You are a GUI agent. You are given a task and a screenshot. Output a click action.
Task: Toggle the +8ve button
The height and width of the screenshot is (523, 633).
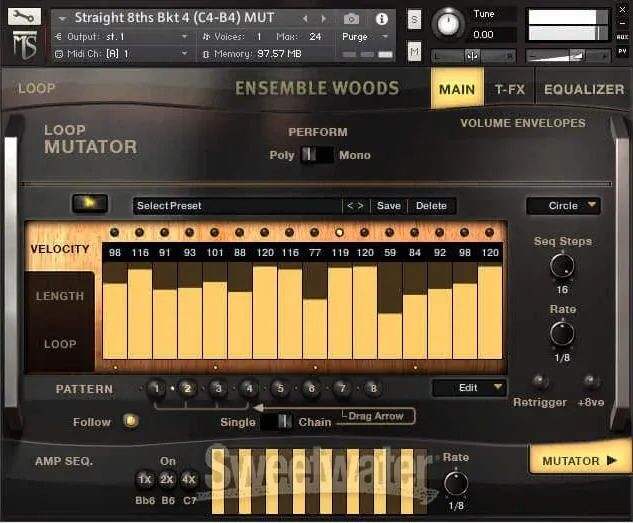click(591, 381)
